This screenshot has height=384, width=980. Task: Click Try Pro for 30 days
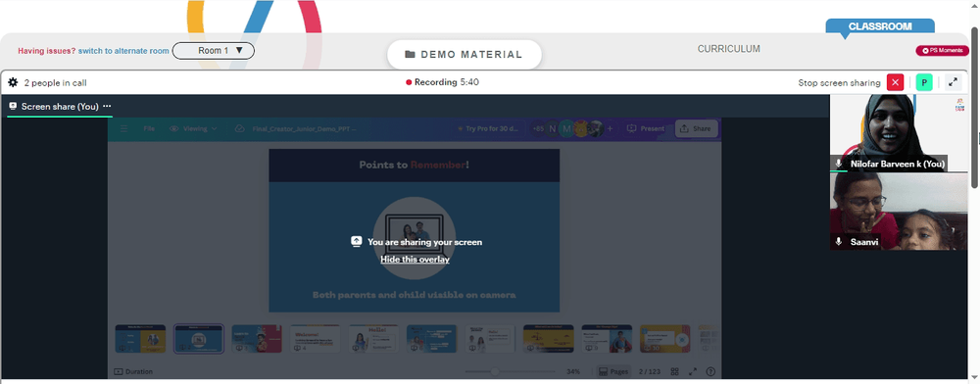tap(489, 128)
